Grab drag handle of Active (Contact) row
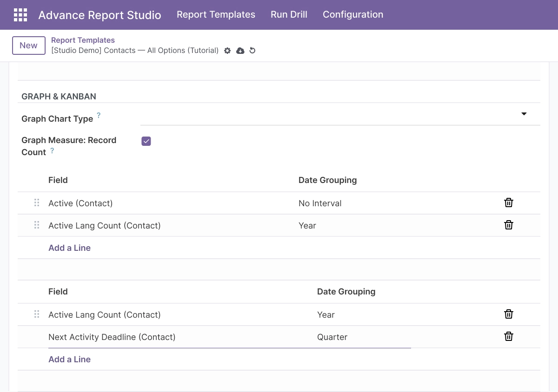This screenshot has height=392, width=558. click(37, 203)
